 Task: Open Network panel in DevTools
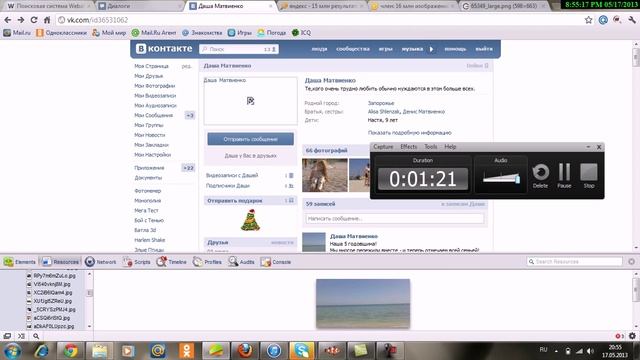point(101,262)
